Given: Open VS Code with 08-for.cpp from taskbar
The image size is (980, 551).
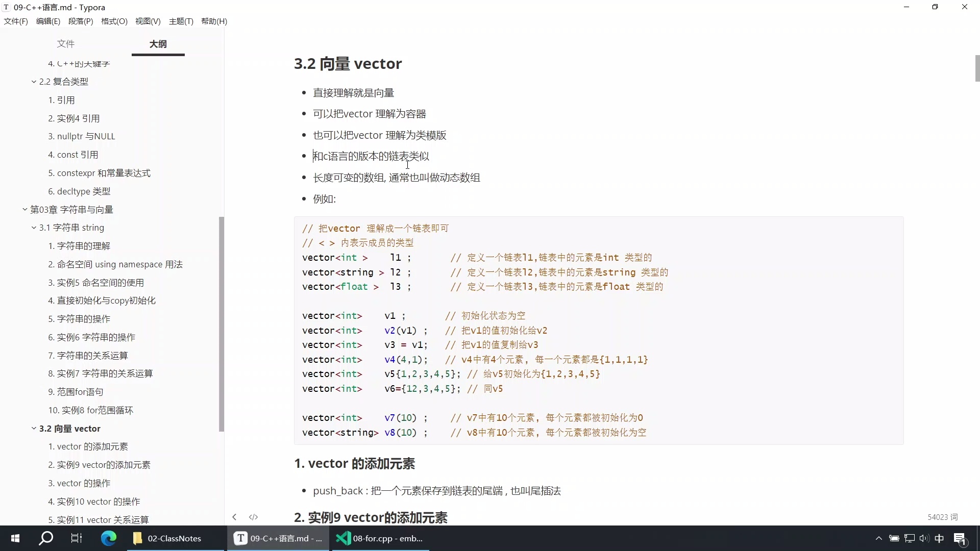Looking at the screenshot, I should 379,538.
